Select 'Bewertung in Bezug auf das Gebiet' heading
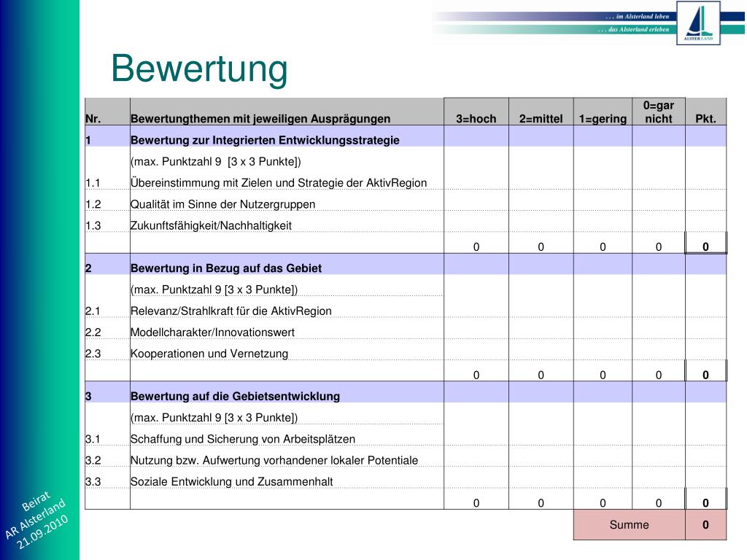 coord(226,268)
